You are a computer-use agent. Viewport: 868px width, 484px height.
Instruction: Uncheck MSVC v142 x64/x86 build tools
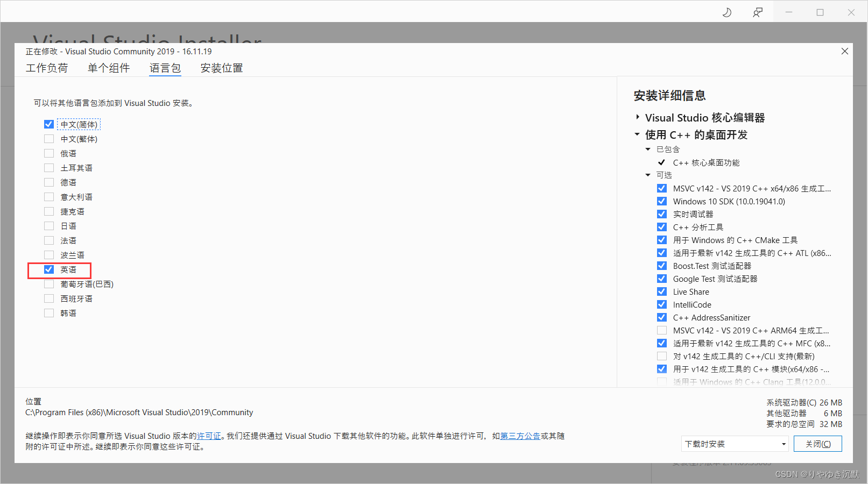[x=662, y=188]
